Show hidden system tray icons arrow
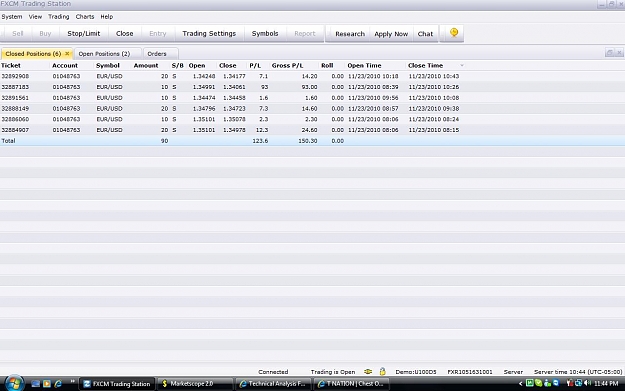Image resolution: width=625 pixels, height=391 pixels. pos(520,383)
